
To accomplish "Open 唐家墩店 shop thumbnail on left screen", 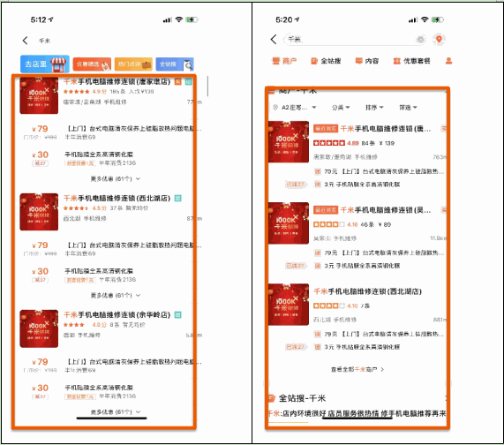I will (39, 95).
